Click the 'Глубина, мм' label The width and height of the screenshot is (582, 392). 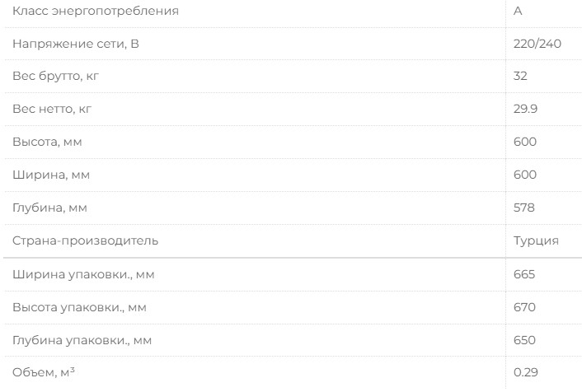coord(49,208)
